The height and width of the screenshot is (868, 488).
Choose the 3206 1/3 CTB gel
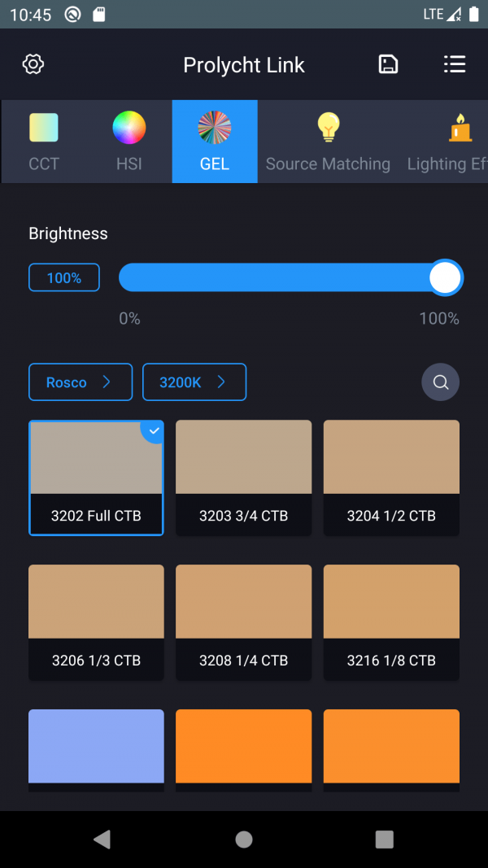[96, 622]
